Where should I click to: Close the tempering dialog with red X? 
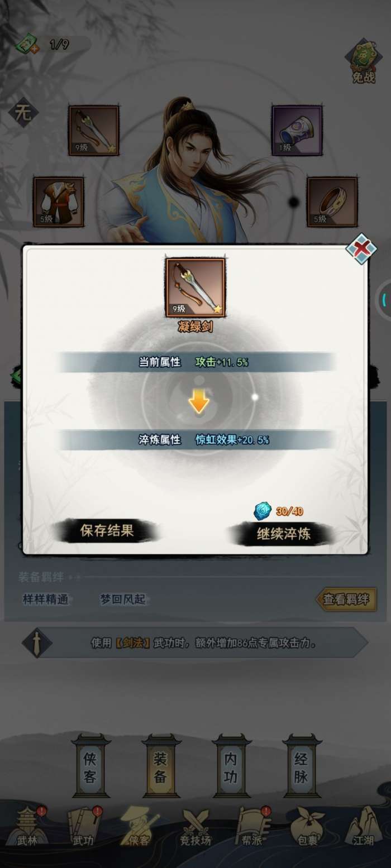pyautogui.click(x=361, y=249)
